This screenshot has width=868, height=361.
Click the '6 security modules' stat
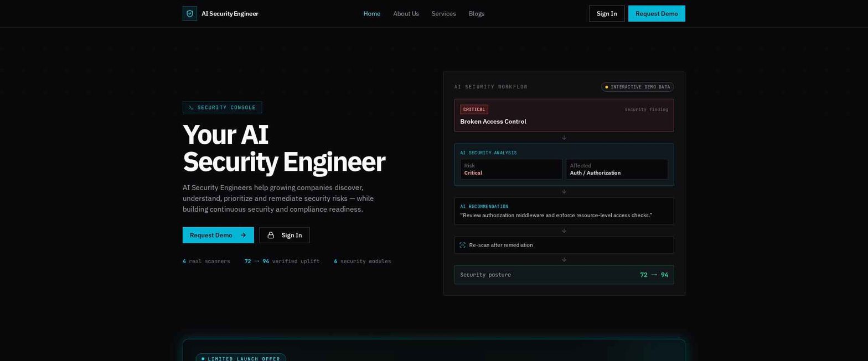click(x=362, y=261)
